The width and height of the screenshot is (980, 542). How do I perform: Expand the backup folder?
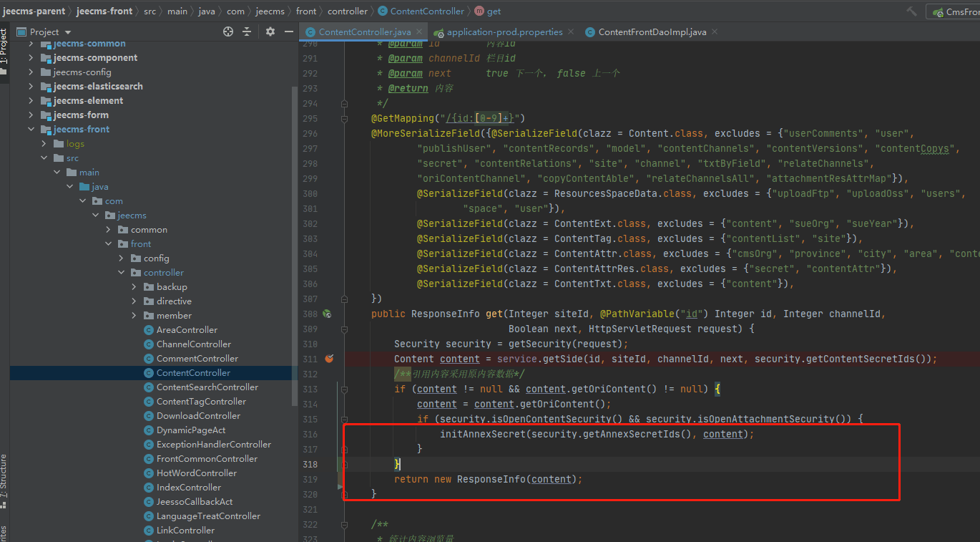pyautogui.click(x=134, y=287)
